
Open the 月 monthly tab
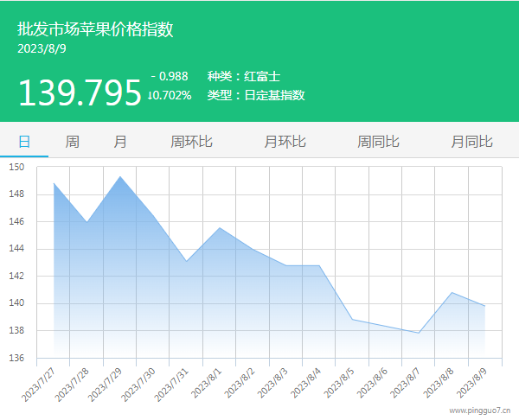click(x=120, y=142)
